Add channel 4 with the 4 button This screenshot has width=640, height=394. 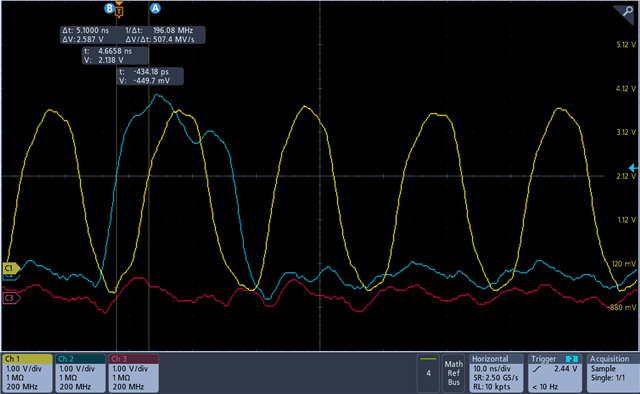tap(428, 373)
